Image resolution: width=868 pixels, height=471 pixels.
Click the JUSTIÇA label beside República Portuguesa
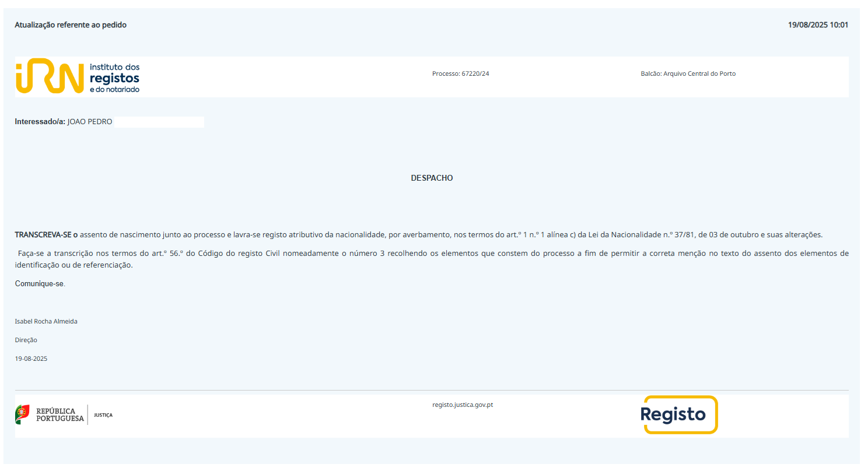(103, 415)
